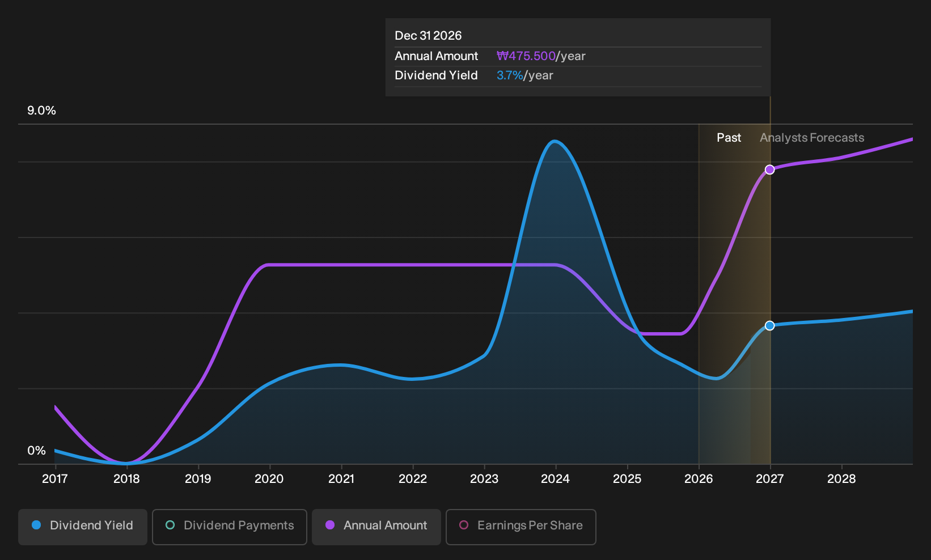Click the tooltip Dividend Yield label
The height and width of the screenshot is (560, 931).
(437, 75)
